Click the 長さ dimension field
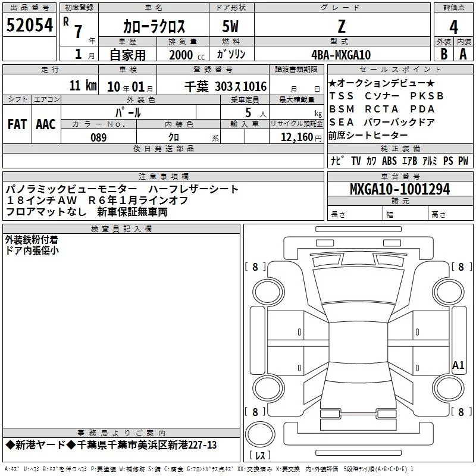476x476 pixels. pos(355,214)
